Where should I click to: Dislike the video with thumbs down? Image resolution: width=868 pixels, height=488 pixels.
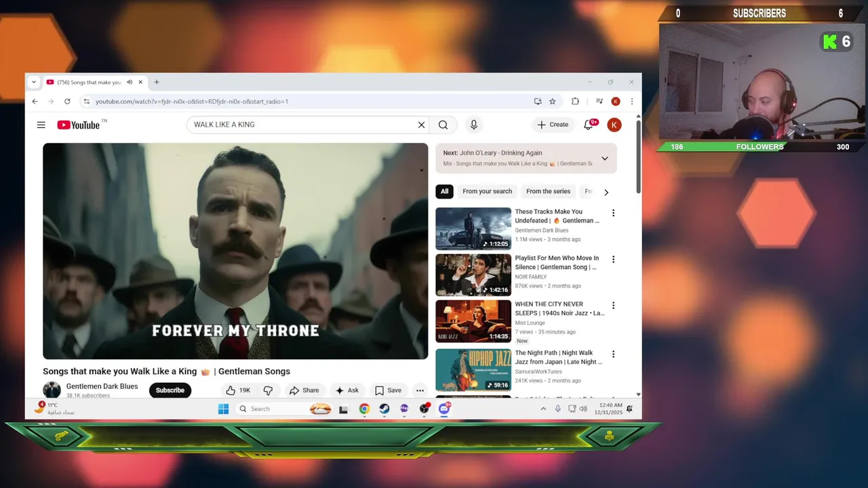click(268, 390)
